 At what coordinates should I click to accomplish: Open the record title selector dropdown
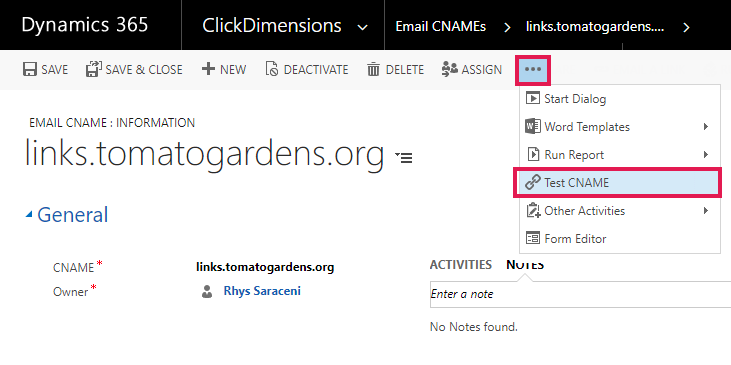tap(404, 157)
